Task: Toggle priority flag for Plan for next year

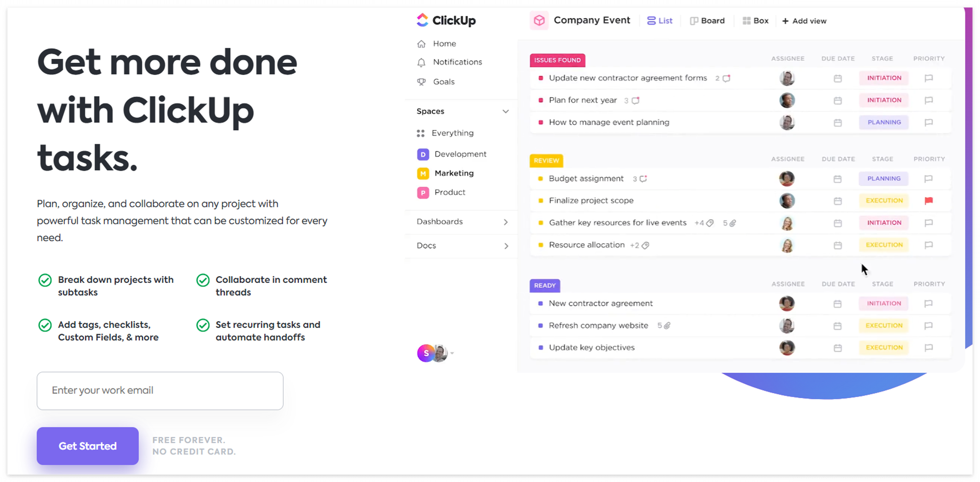Action: click(x=929, y=101)
